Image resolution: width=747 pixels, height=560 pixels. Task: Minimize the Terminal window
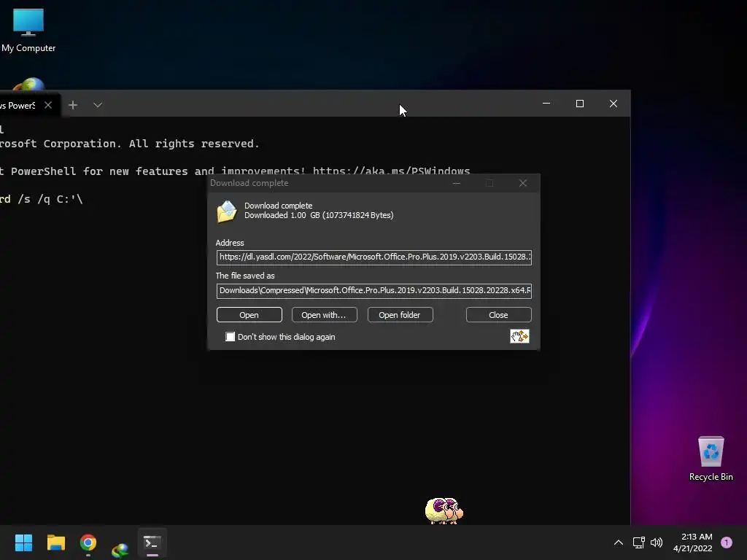tap(546, 104)
